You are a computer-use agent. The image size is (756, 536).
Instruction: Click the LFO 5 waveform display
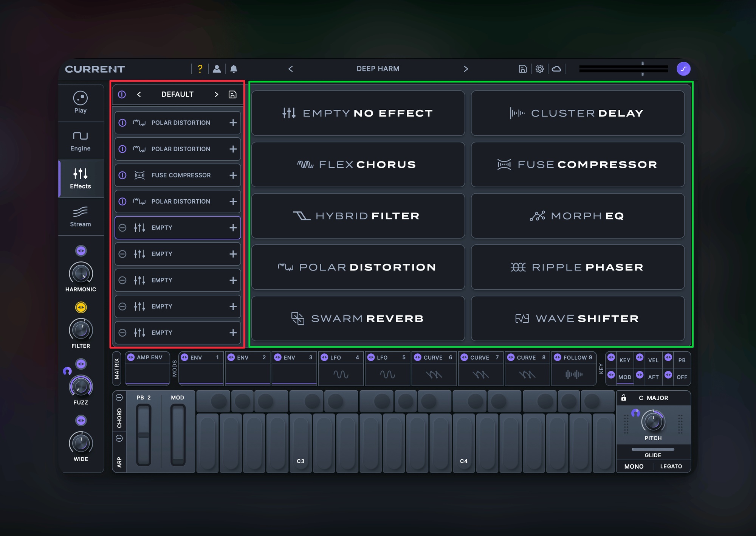[387, 374]
